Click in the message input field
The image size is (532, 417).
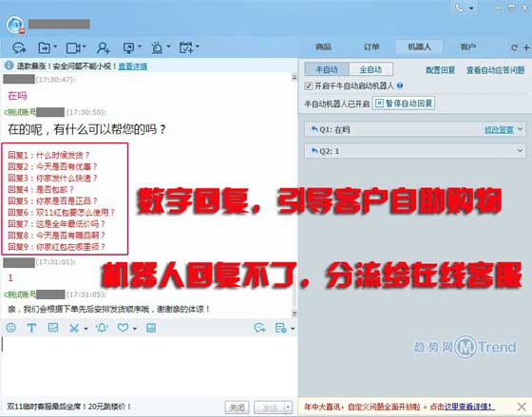point(148,366)
